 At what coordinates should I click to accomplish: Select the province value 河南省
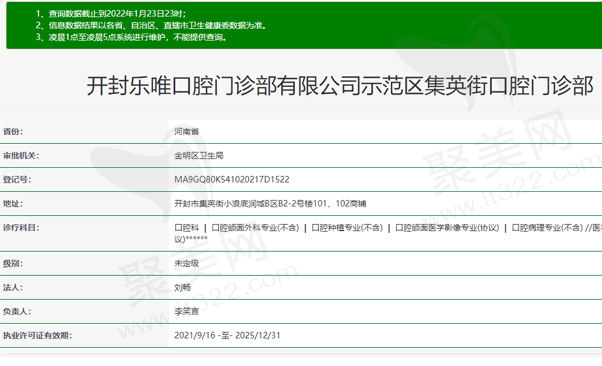pos(187,131)
